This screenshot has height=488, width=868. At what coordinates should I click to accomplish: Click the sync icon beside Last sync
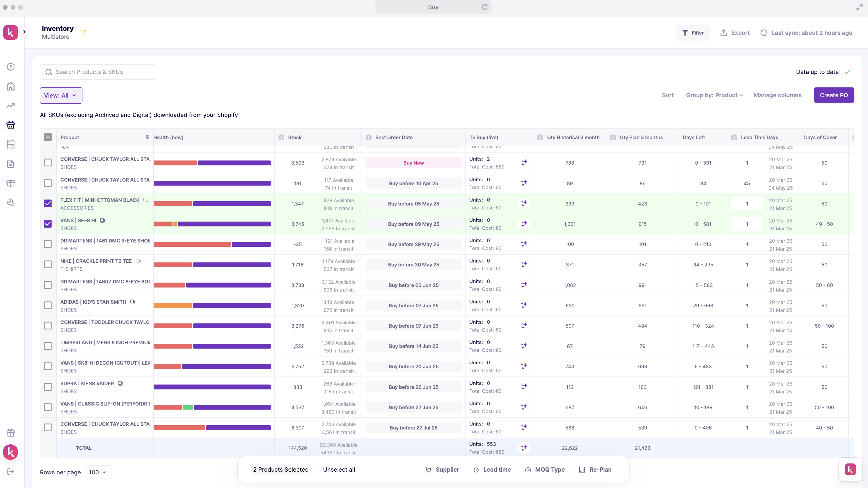pyautogui.click(x=763, y=33)
